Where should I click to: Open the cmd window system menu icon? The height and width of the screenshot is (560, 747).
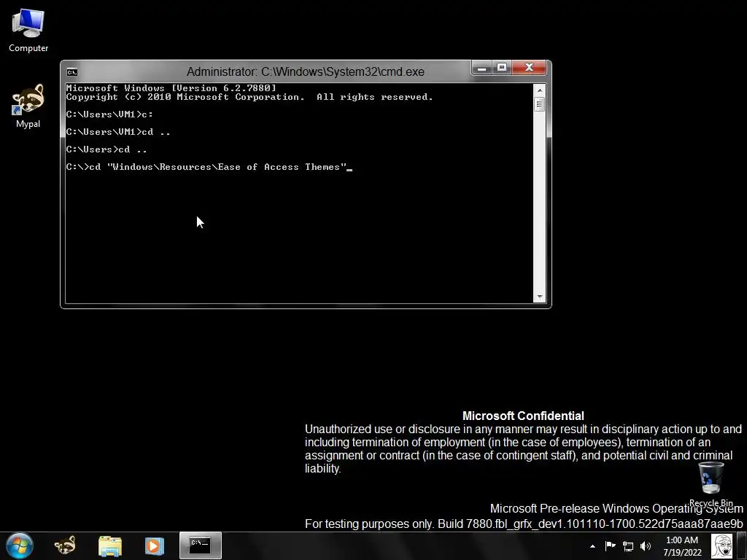click(72, 72)
